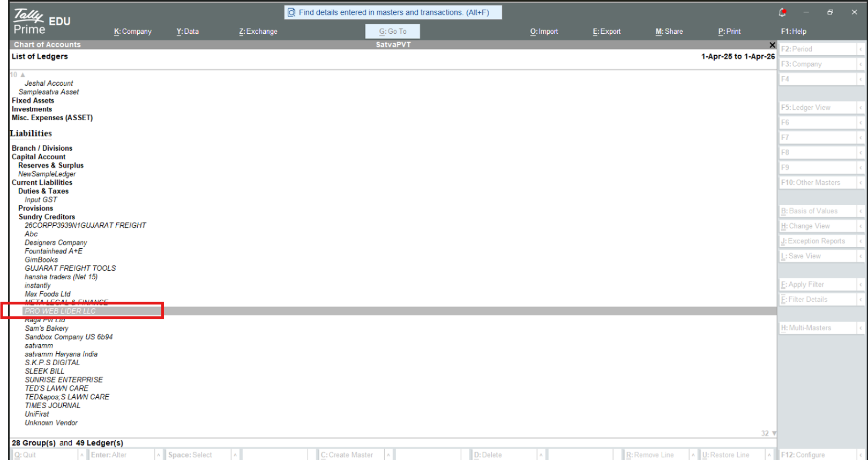The image size is (868, 460).
Task: Click H: Multi-Masters button
Action: 818,328
